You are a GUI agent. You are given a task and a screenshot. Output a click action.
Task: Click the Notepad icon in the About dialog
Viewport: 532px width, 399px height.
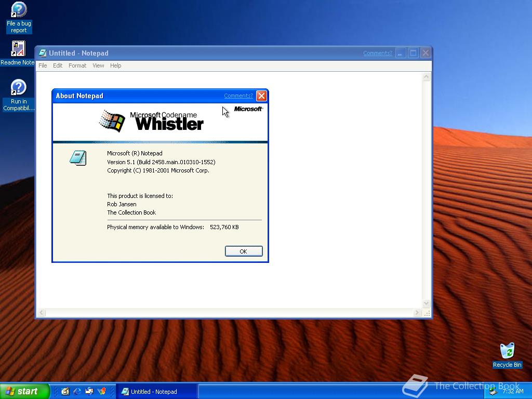coord(78,158)
